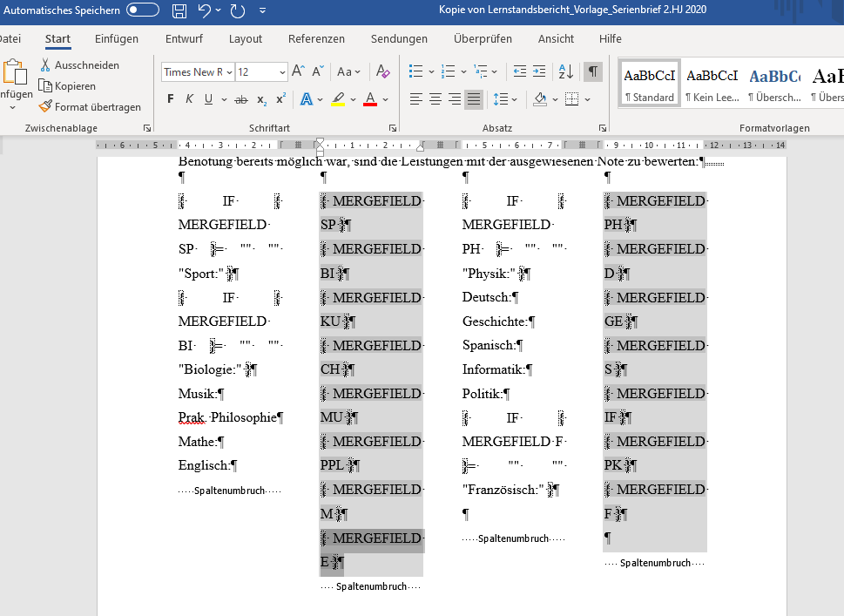The width and height of the screenshot is (844, 616).
Task: Increase paragraph indent
Action: (x=539, y=71)
